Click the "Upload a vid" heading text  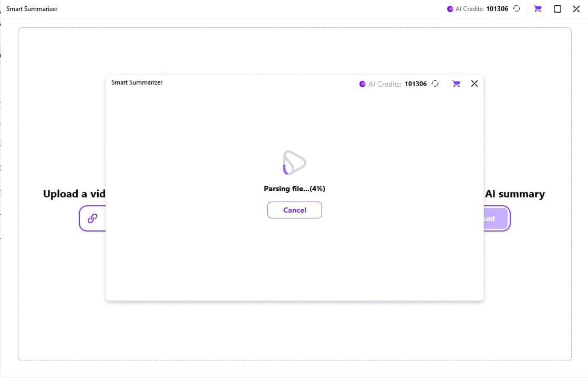click(74, 194)
